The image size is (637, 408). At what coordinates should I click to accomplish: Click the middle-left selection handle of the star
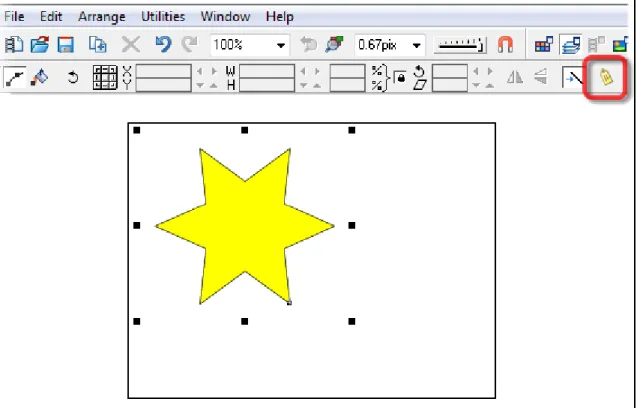click(x=137, y=226)
